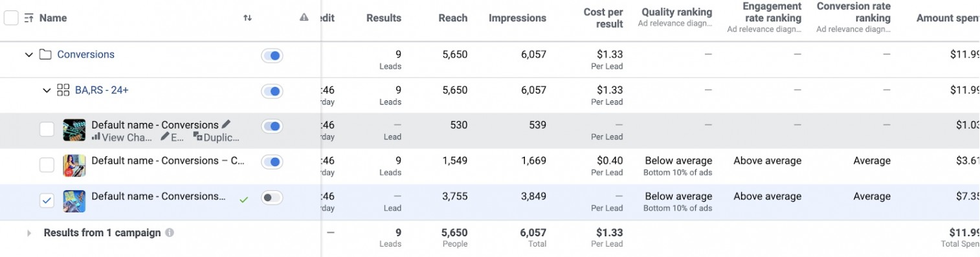Screen dimensions: 980x257
Task: Click the Impressions column header
Action: 517,18
